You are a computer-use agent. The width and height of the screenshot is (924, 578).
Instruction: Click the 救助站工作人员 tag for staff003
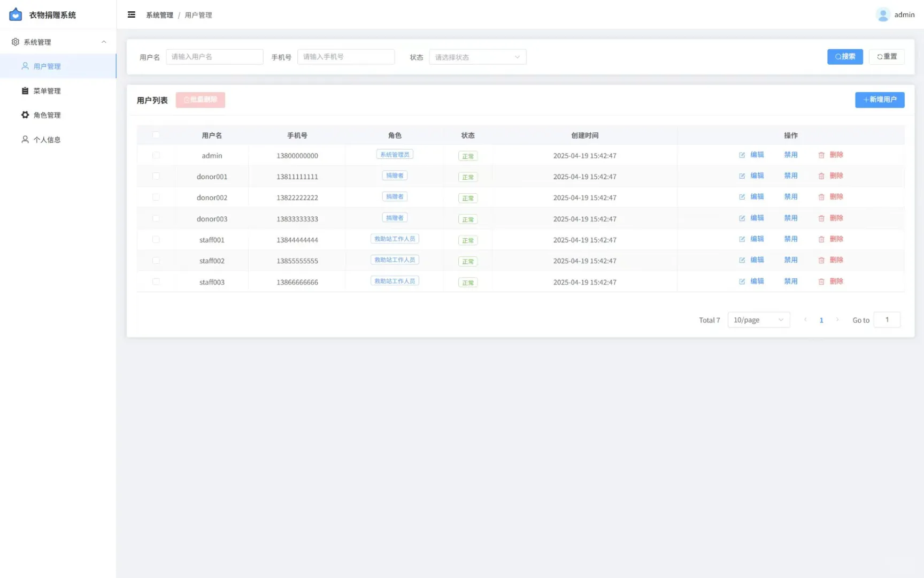(x=395, y=281)
